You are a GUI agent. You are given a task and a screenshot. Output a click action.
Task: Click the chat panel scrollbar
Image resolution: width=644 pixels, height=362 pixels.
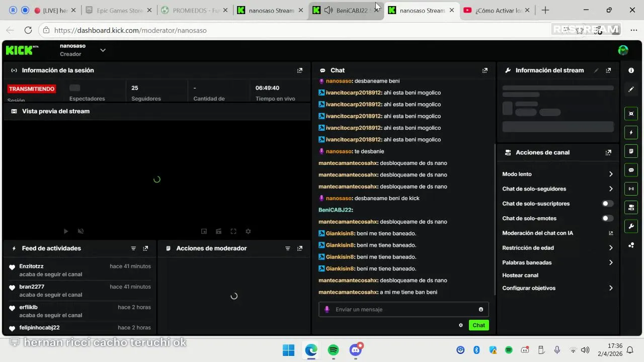(x=495, y=219)
